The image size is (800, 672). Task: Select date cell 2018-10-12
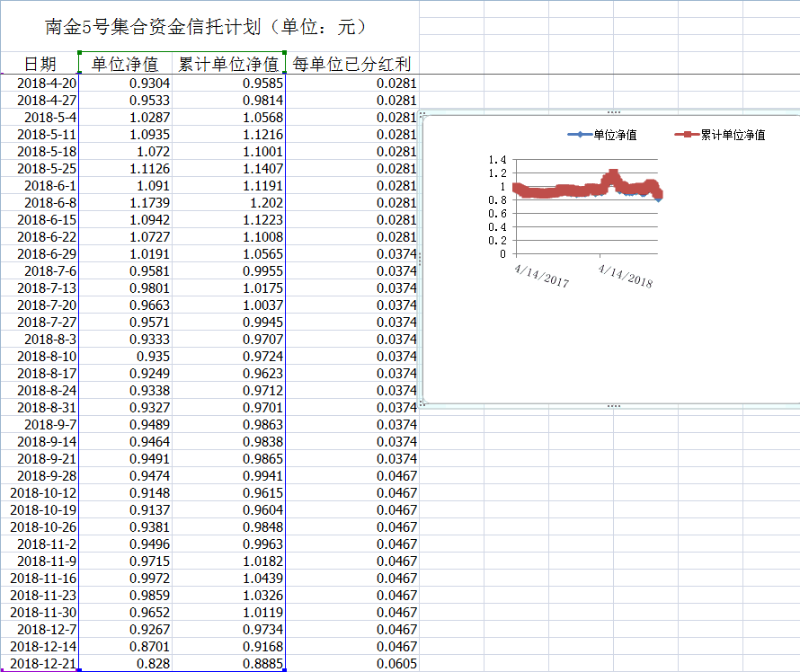tap(40, 493)
